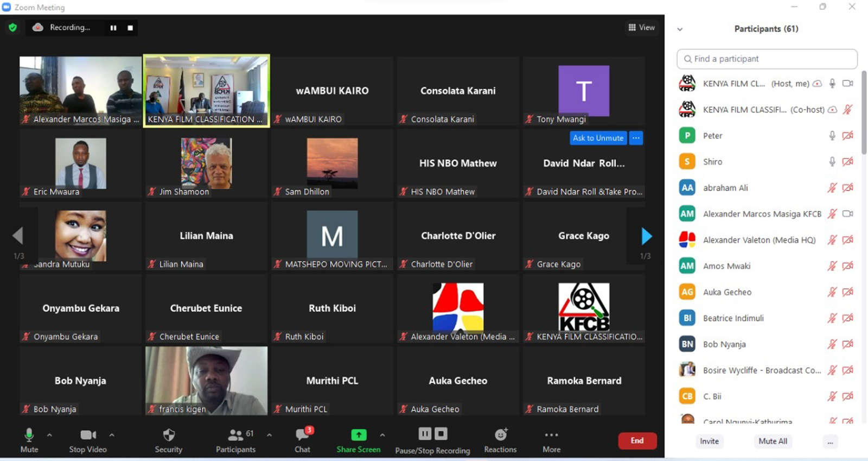Open the Participants list icon
The height and width of the screenshot is (461, 868).
coord(235,435)
